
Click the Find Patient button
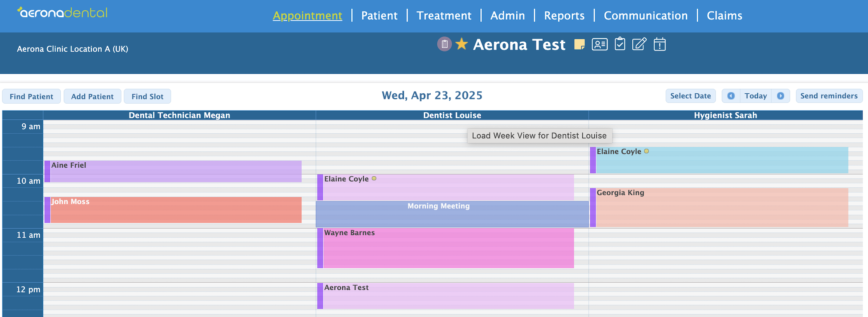pos(31,96)
